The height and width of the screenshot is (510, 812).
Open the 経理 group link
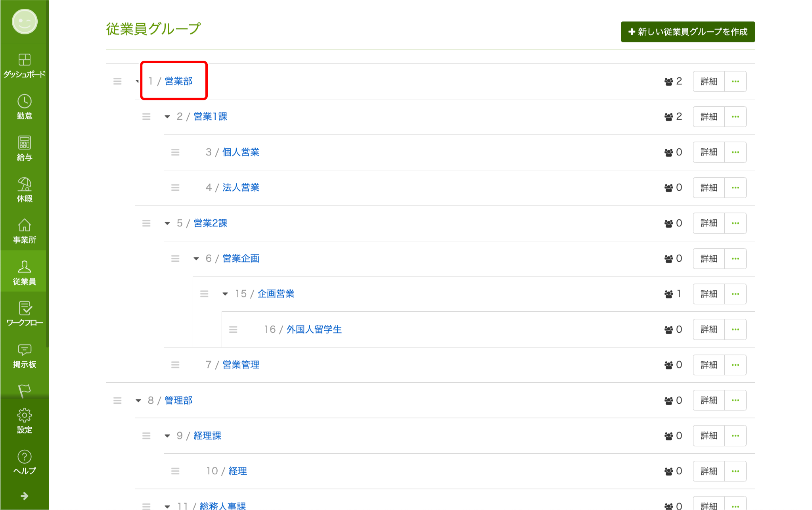237,471
